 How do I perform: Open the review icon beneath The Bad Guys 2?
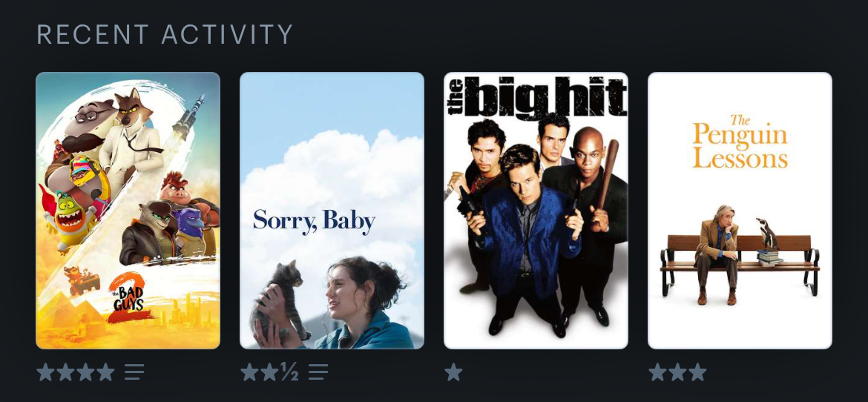134,372
